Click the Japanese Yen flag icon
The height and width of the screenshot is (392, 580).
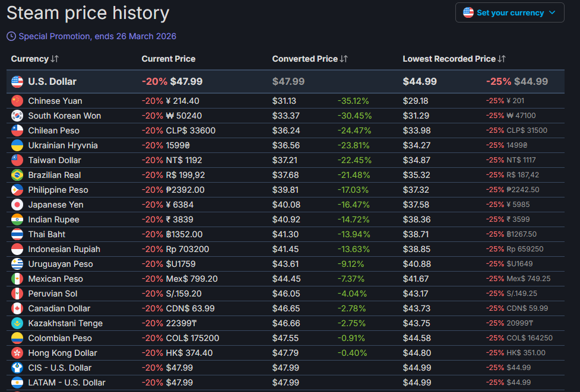(17, 205)
